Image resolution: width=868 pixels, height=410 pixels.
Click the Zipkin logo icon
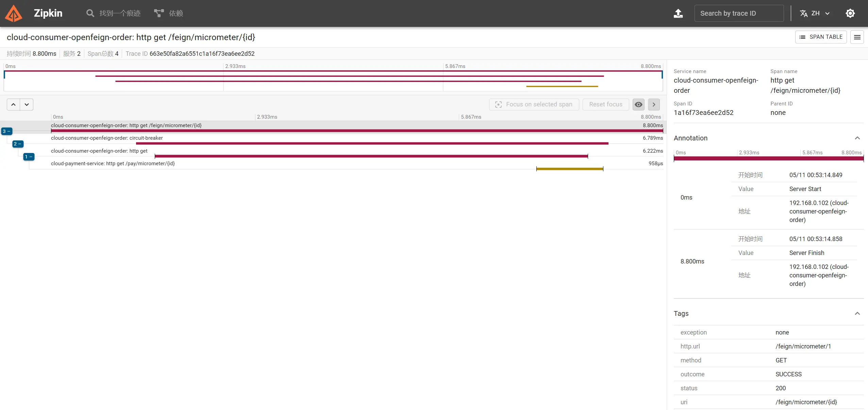pos(14,13)
